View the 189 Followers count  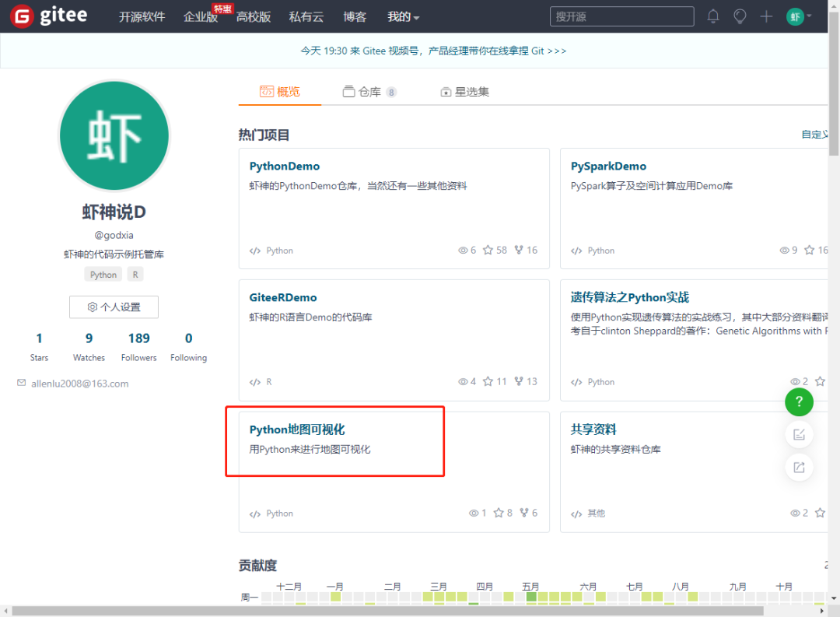click(138, 347)
